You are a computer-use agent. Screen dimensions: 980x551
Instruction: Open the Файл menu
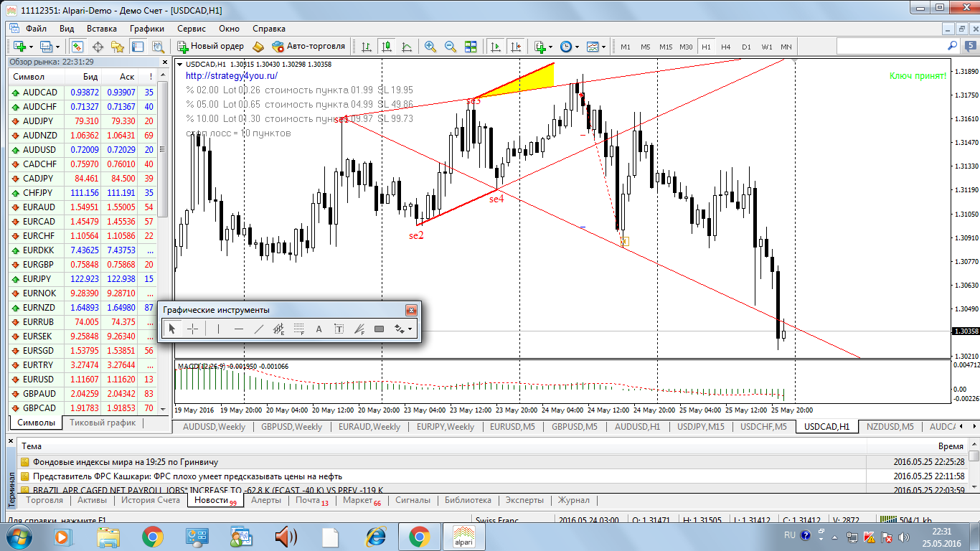36,29
